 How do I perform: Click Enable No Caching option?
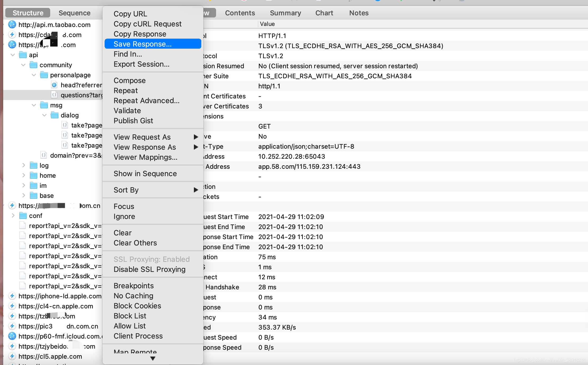[134, 296]
